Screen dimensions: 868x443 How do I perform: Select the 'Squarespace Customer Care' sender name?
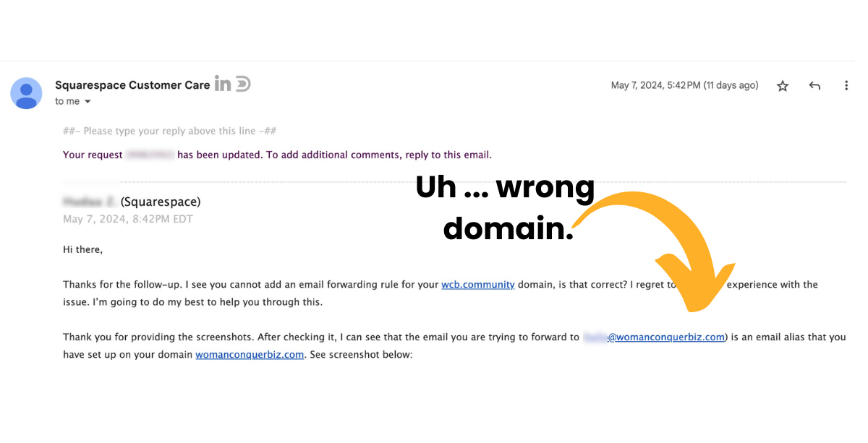coord(132,85)
